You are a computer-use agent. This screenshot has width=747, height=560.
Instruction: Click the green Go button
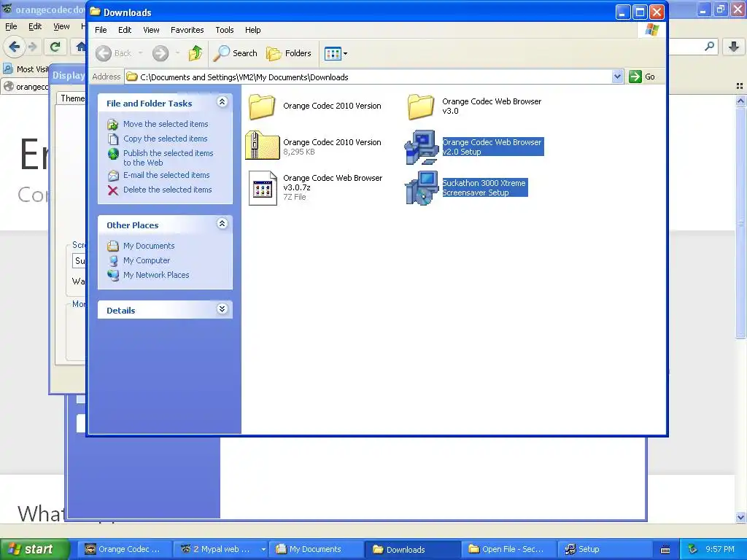[x=642, y=77]
